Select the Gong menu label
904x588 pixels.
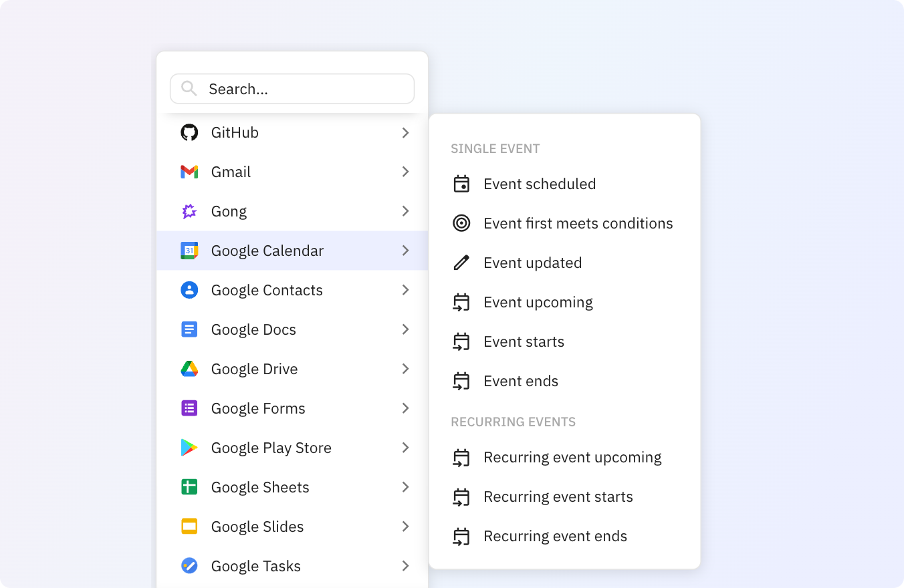click(229, 212)
